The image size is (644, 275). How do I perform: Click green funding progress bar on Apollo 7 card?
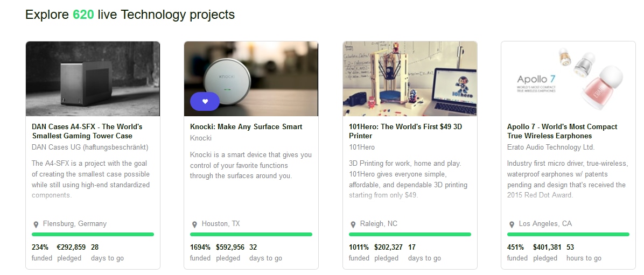pos(568,235)
